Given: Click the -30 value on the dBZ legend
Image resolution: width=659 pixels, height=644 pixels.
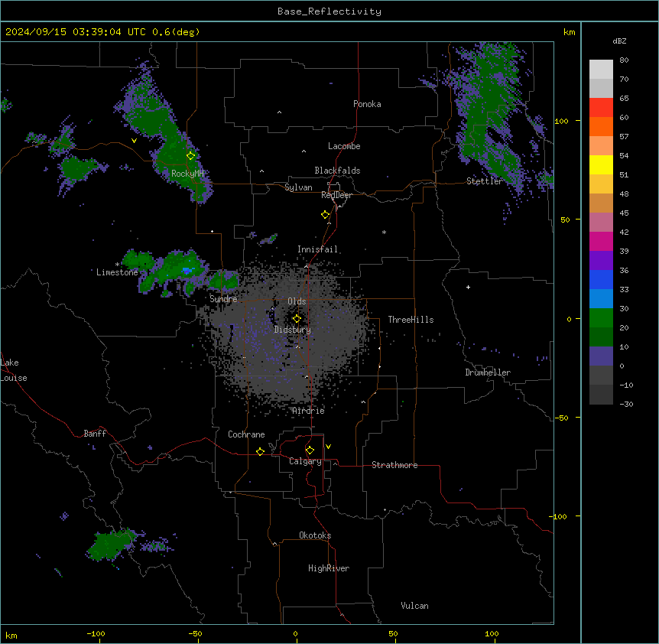Looking at the screenshot, I should [626, 404].
